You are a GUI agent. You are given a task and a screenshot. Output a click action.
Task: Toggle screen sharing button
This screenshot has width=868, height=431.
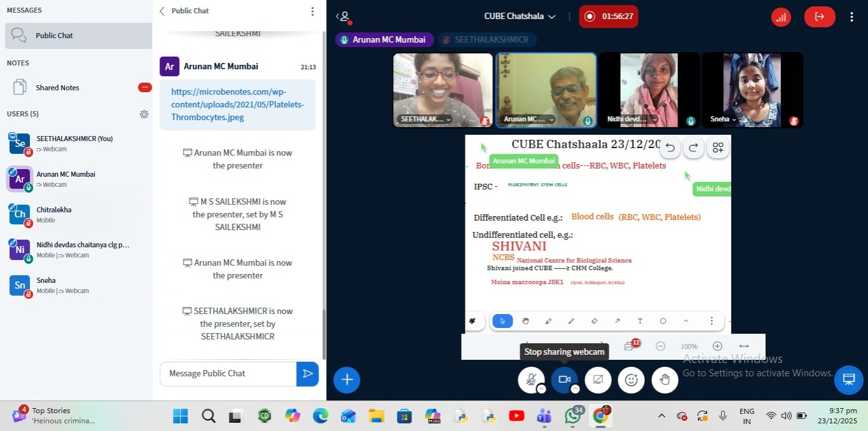tap(598, 380)
